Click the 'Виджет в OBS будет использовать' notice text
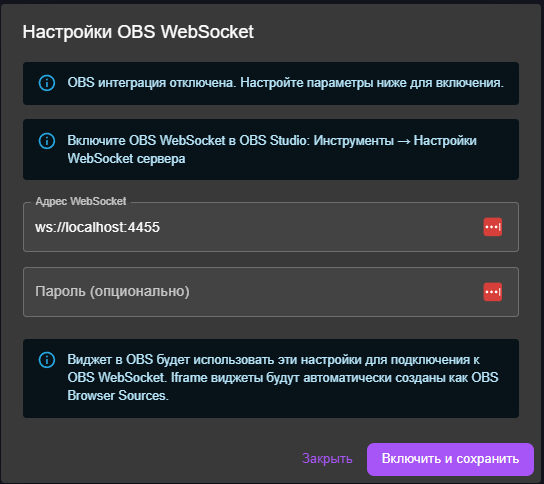The width and height of the screenshot is (544, 484). click(x=283, y=377)
